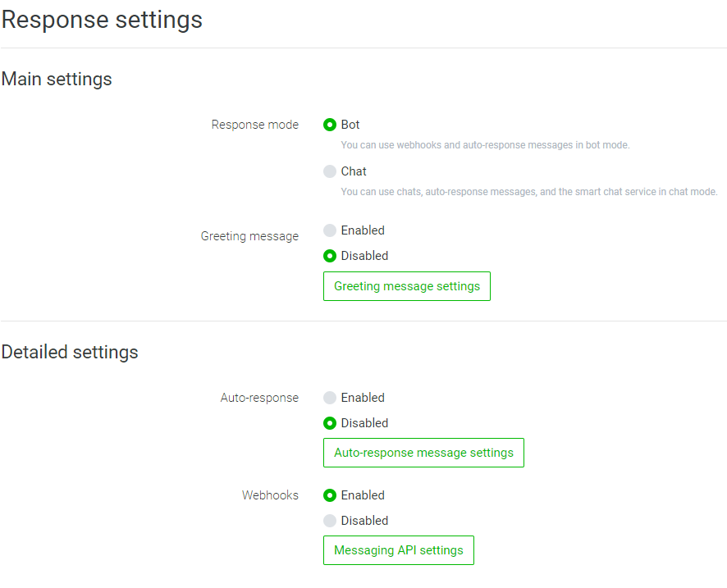Enable the Auto-response option
This screenshot has height=588, width=727.
(330, 398)
